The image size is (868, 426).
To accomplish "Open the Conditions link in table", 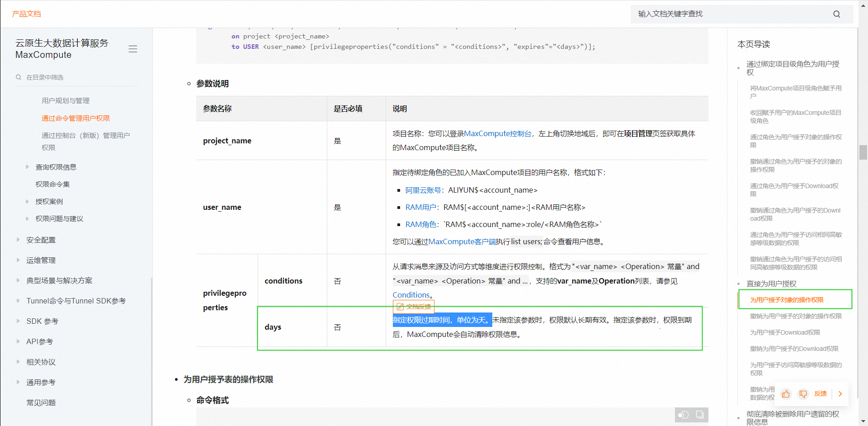I will click(x=411, y=295).
